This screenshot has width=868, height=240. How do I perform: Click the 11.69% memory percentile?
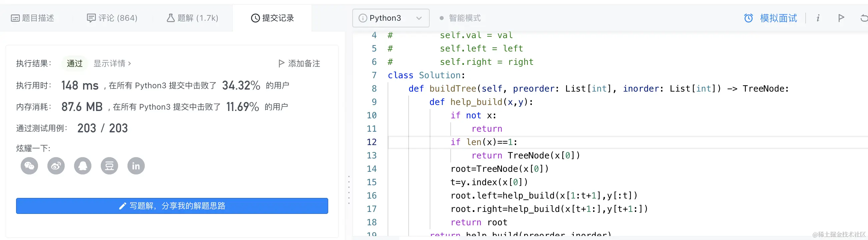pos(242,107)
